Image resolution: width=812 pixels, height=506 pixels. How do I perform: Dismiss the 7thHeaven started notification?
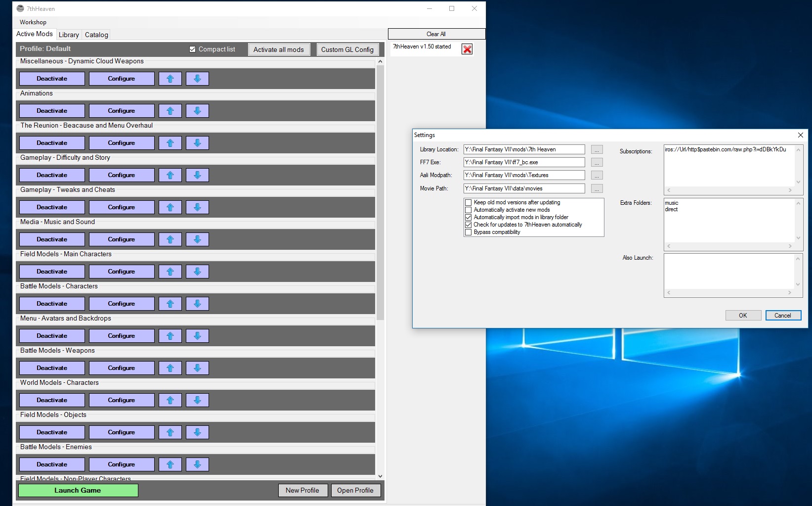(x=467, y=49)
